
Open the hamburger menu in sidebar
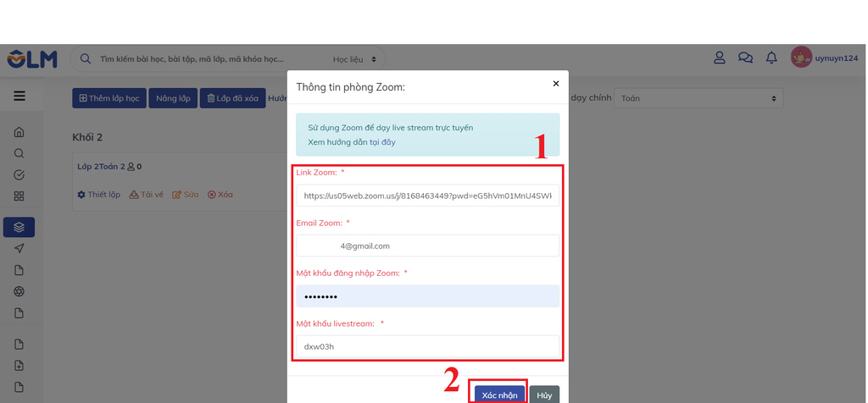tap(19, 97)
